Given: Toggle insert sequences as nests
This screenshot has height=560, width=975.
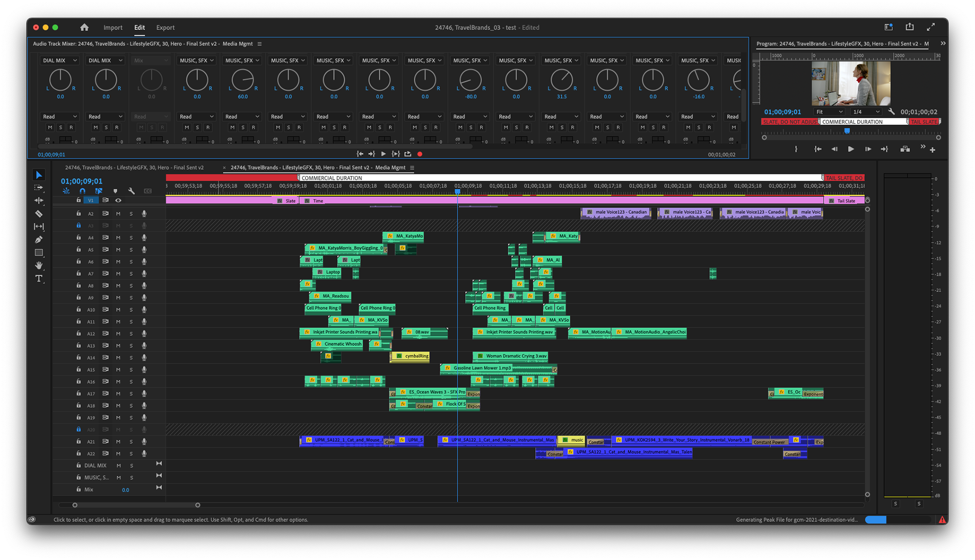Looking at the screenshot, I should click(x=66, y=191).
